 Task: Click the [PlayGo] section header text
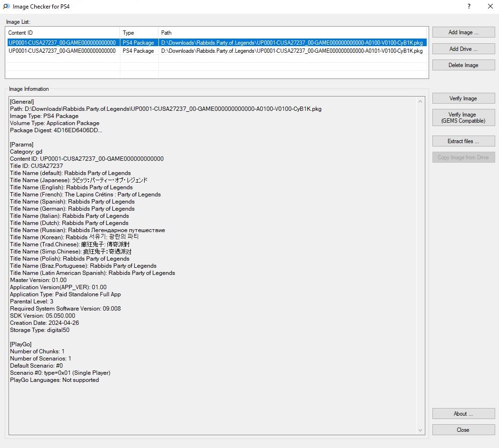click(20, 344)
